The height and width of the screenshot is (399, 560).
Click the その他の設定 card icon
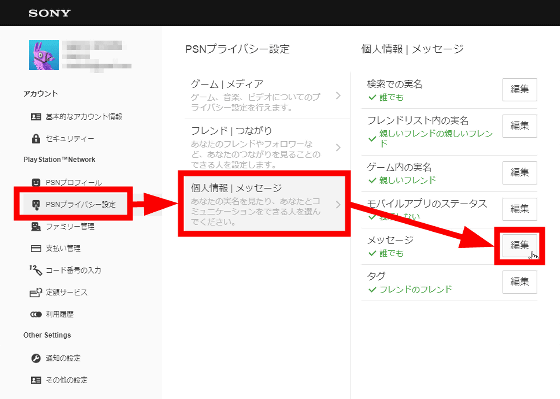coord(36,380)
